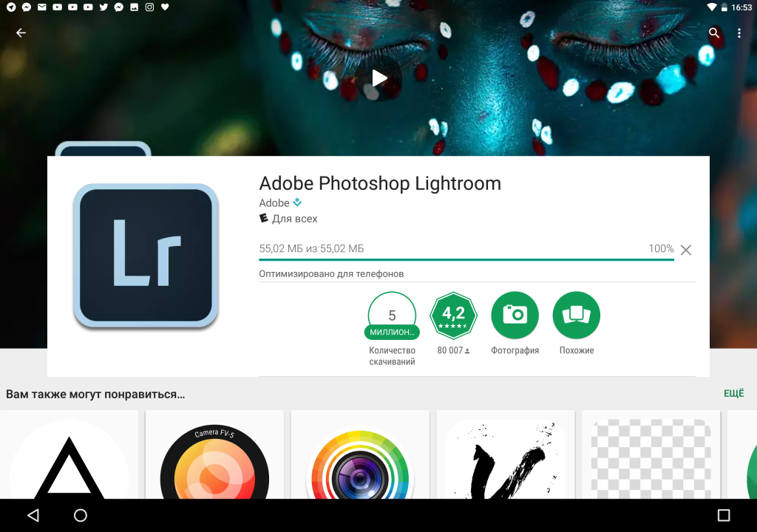Screen dimensions: 757x532
Task: Open recent apps with the square button
Action: pyautogui.click(x=724, y=515)
